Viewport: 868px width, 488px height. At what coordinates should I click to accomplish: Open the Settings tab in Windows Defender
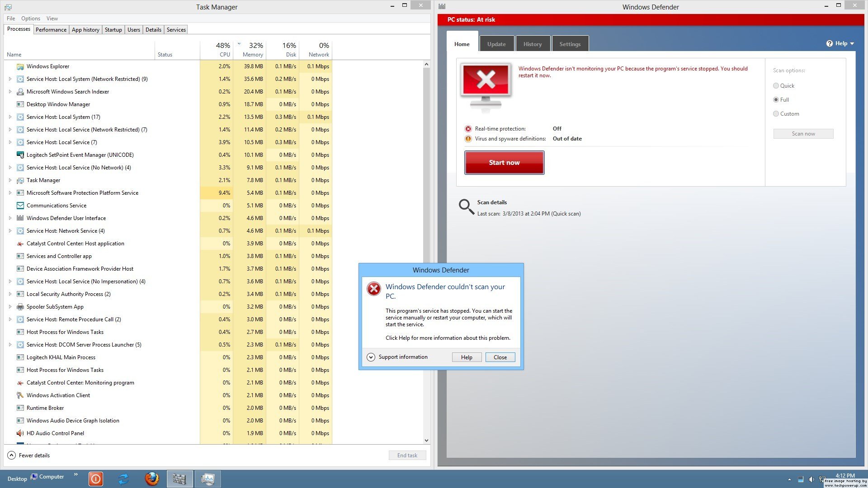[570, 44]
